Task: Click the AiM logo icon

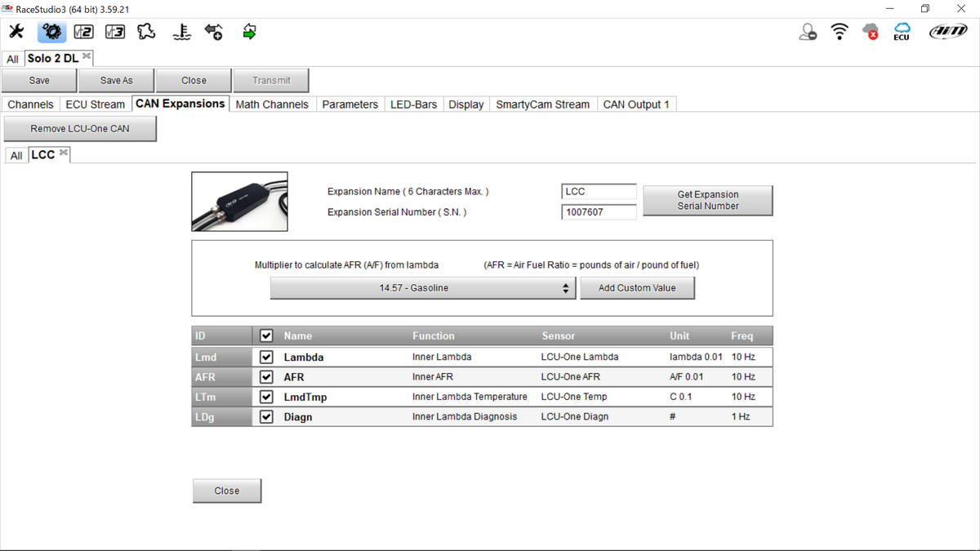Action: click(x=948, y=32)
